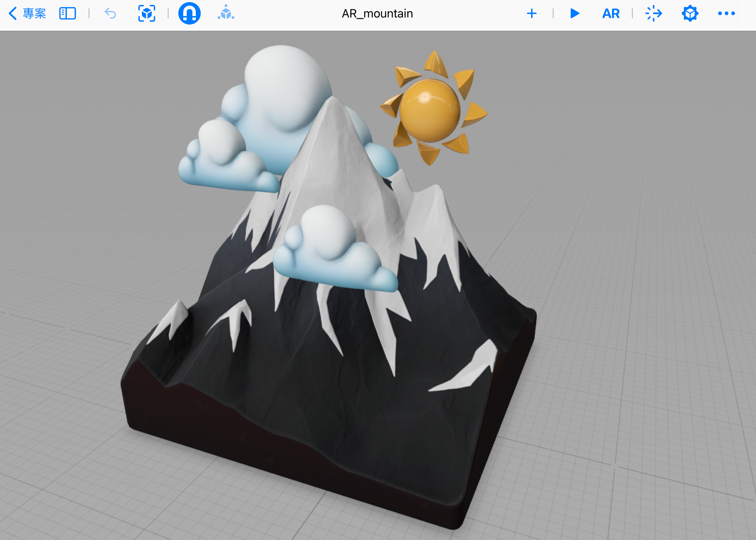The height and width of the screenshot is (540, 756).
Task: Play the scene preview
Action: coord(575,14)
